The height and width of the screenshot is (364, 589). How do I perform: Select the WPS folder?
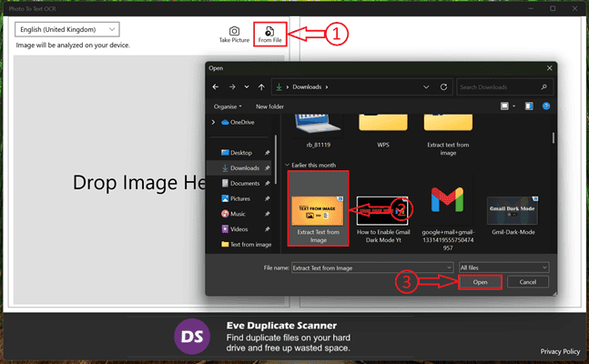pos(383,131)
